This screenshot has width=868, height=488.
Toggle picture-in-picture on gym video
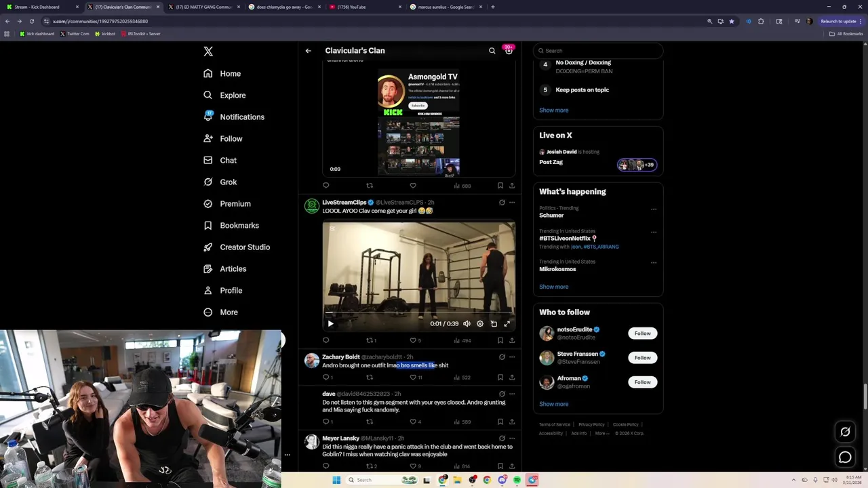(494, 324)
